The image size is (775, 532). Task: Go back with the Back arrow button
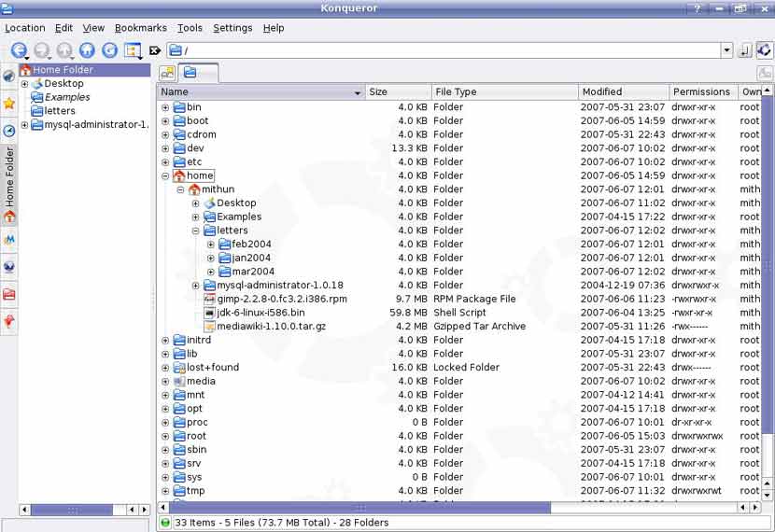19,49
